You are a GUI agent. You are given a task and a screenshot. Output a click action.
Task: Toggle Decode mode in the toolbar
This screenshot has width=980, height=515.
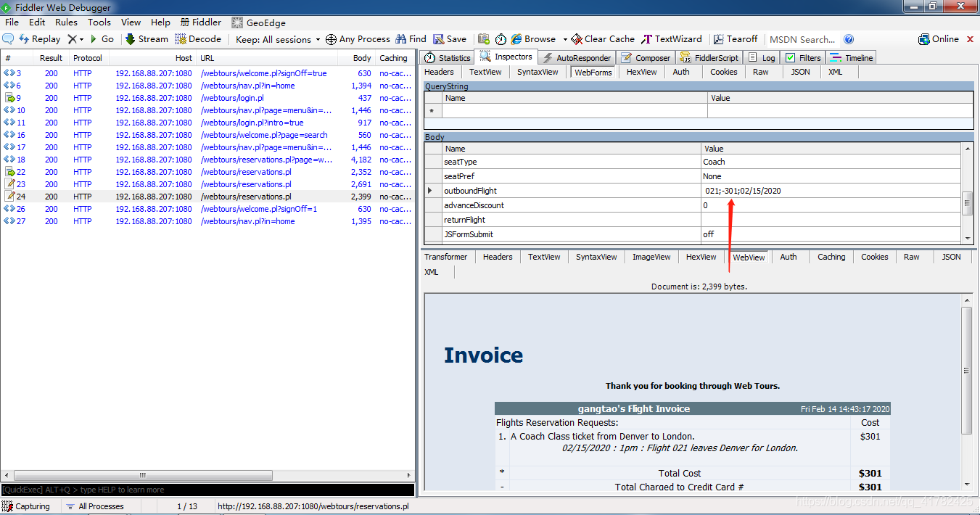(198, 39)
